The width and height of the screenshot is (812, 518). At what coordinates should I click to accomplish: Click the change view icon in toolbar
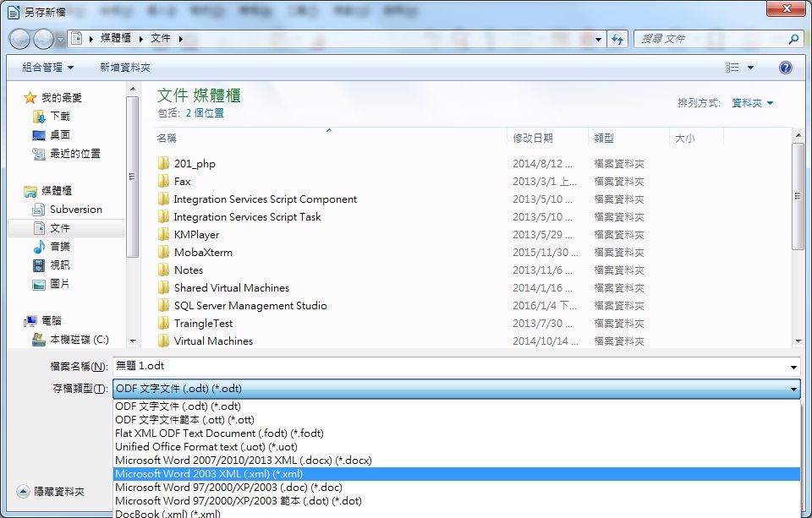pyautogui.click(x=732, y=68)
